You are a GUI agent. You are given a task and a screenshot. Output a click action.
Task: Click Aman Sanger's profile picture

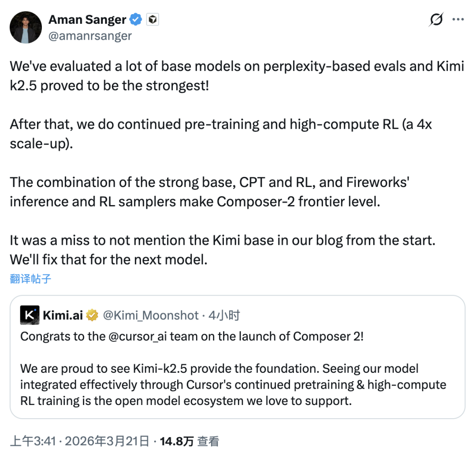click(25, 27)
